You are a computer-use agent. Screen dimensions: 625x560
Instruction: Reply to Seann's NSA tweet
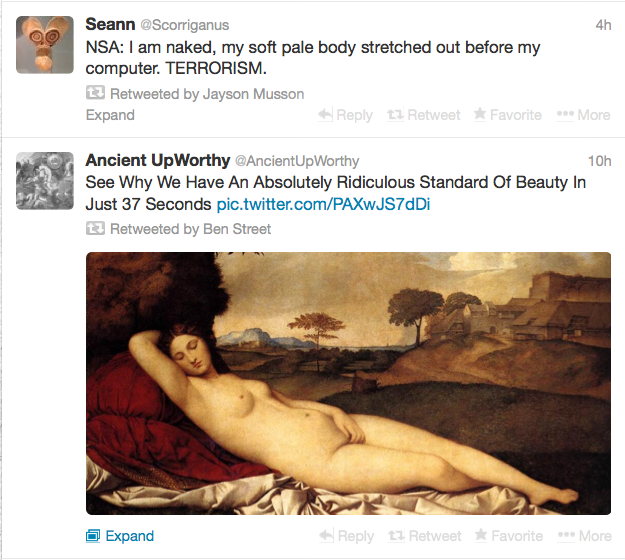pyautogui.click(x=345, y=115)
